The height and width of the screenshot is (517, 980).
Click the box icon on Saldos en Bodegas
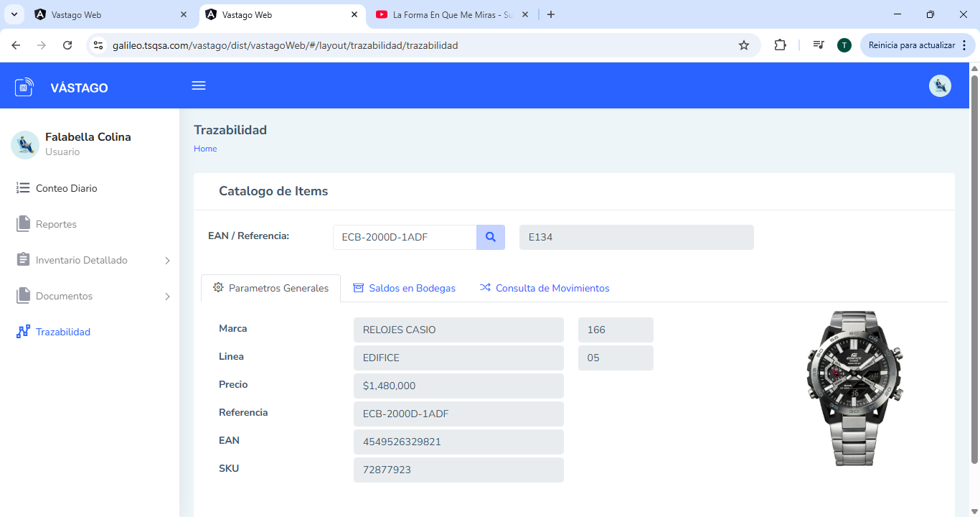pyautogui.click(x=359, y=287)
